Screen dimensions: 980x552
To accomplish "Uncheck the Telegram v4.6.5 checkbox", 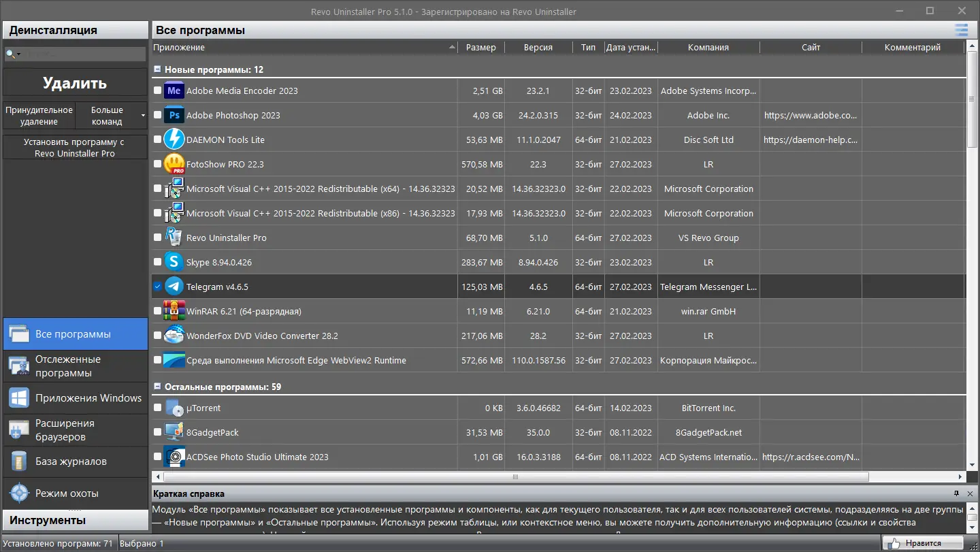I will pyautogui.click(x=158, y=287).
